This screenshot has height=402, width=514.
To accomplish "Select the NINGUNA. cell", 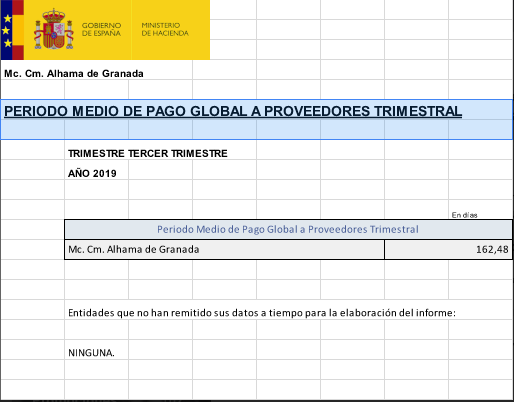I will [91, 353].
